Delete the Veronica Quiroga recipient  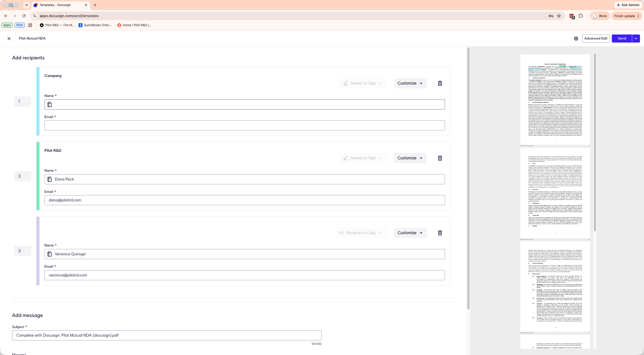pos(440,233)
